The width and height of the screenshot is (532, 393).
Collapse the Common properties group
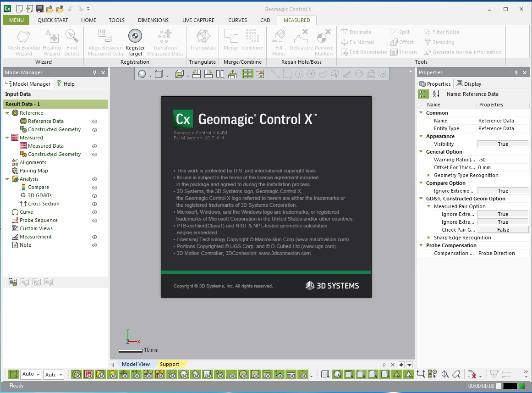[421, 113]
